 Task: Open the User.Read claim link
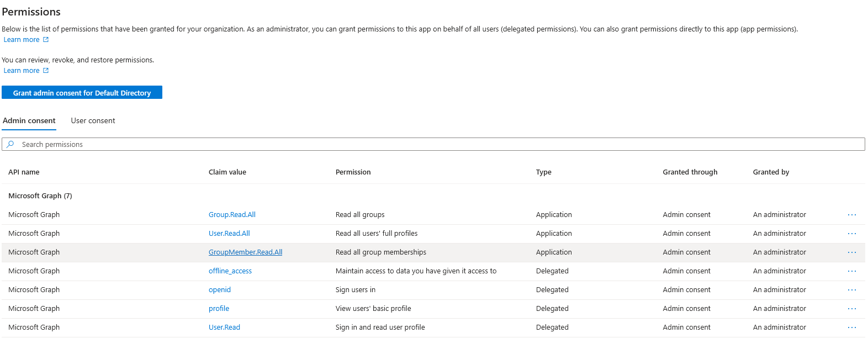[x=224, y=327]
